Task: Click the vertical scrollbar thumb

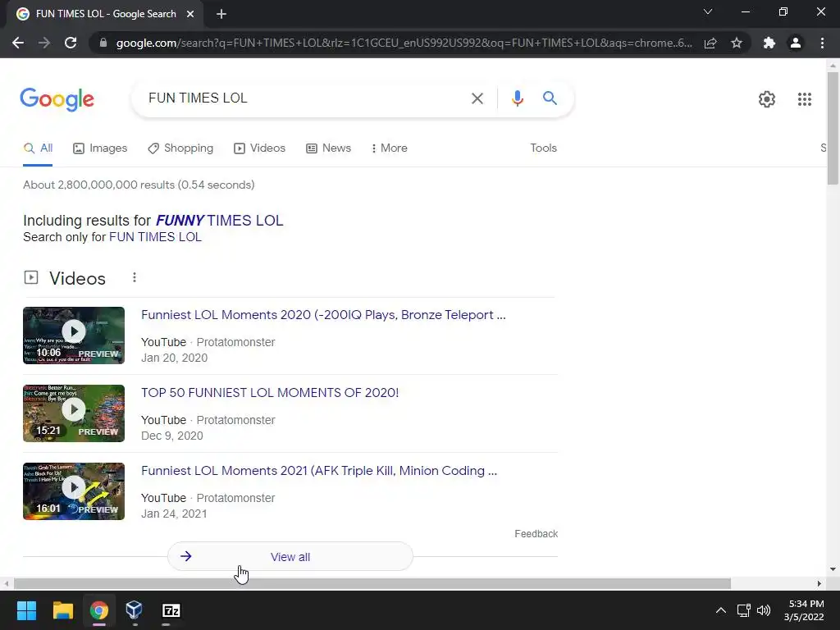Action: tap(833, 129)
